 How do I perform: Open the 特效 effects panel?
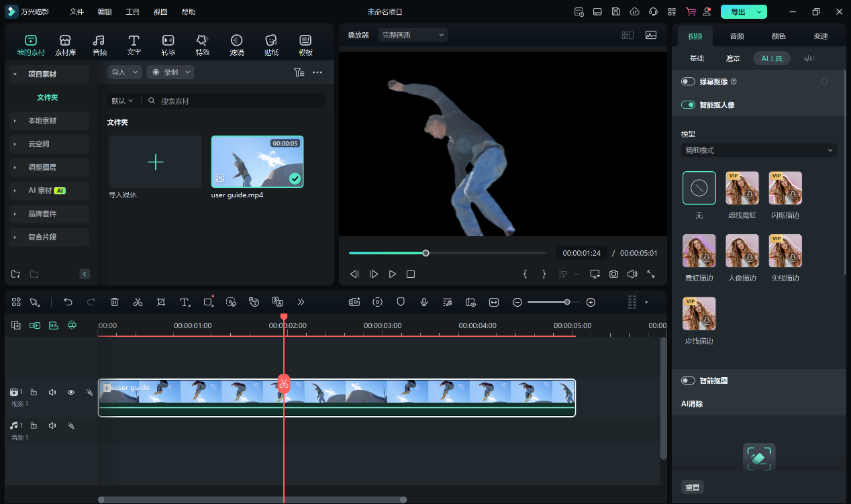coord(202,45)
